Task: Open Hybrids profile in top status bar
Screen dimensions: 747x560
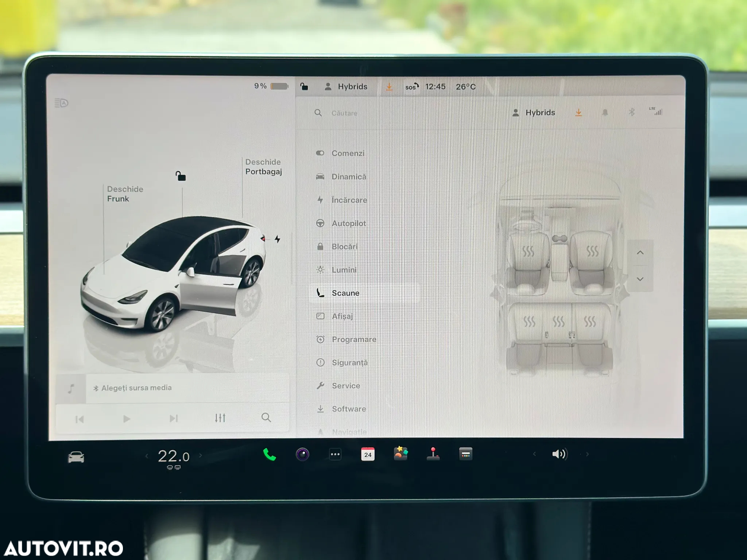Action: [346, 87]
